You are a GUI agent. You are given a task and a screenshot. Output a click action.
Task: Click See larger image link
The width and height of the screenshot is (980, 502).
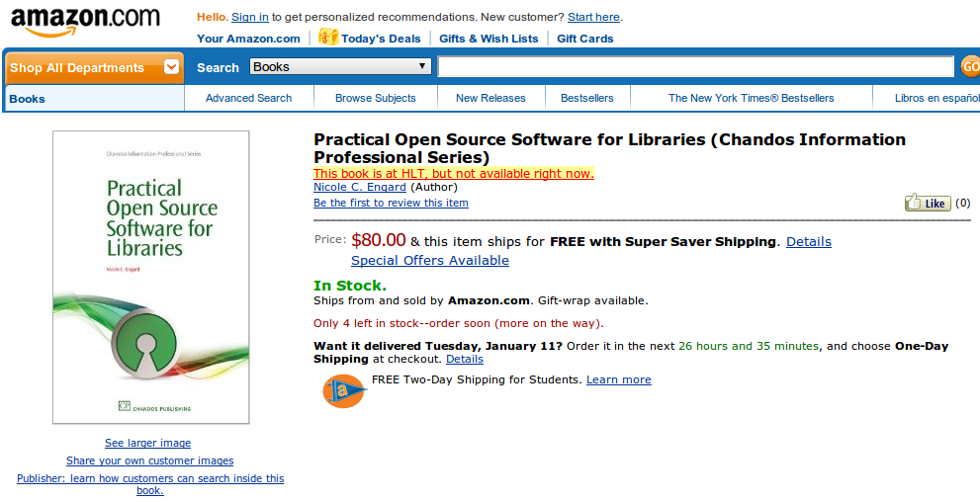pos(148,443)
